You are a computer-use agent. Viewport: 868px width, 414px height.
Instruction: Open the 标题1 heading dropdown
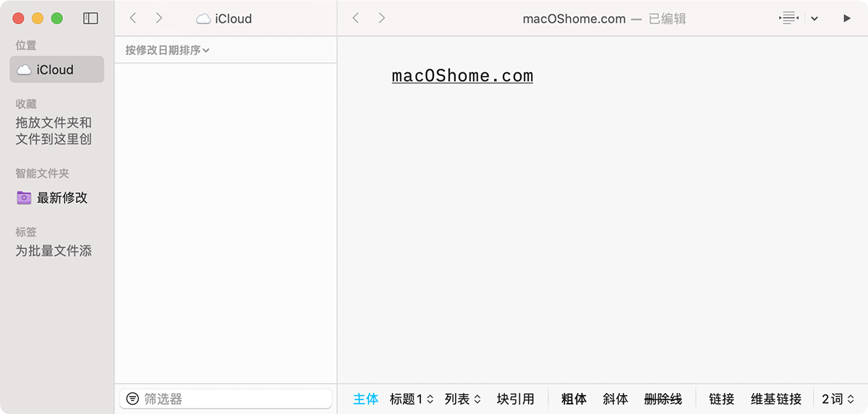point(412,399)
